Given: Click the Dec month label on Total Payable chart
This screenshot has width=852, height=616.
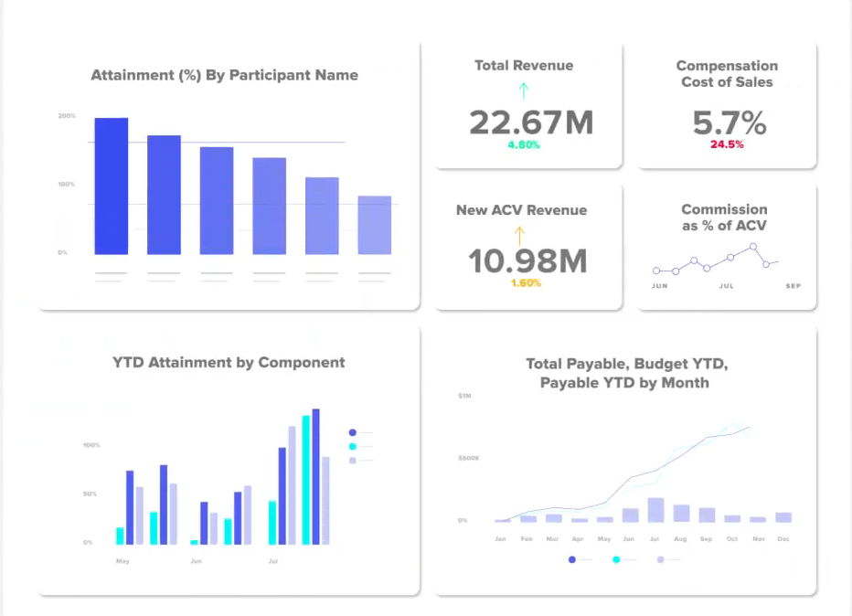Looking at the screenshot, I should [x=783, y=539].
